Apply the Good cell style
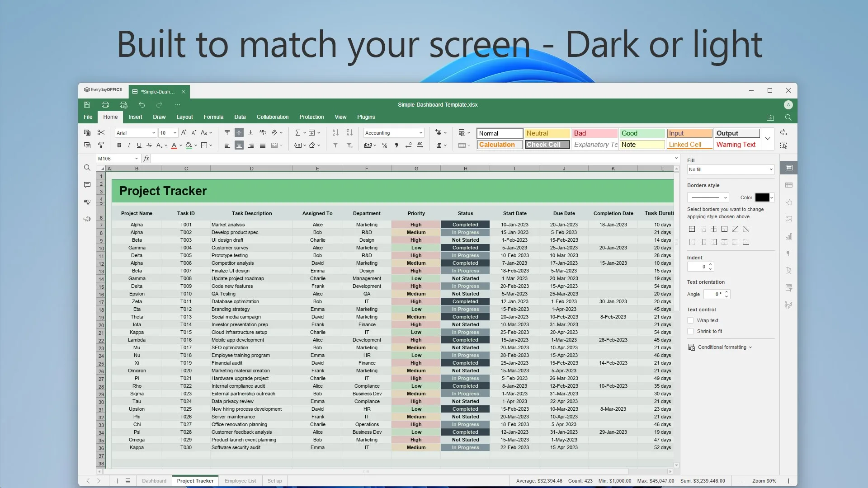Image resolution: width=868 pixels, height=488 pixels. point(642,133)
